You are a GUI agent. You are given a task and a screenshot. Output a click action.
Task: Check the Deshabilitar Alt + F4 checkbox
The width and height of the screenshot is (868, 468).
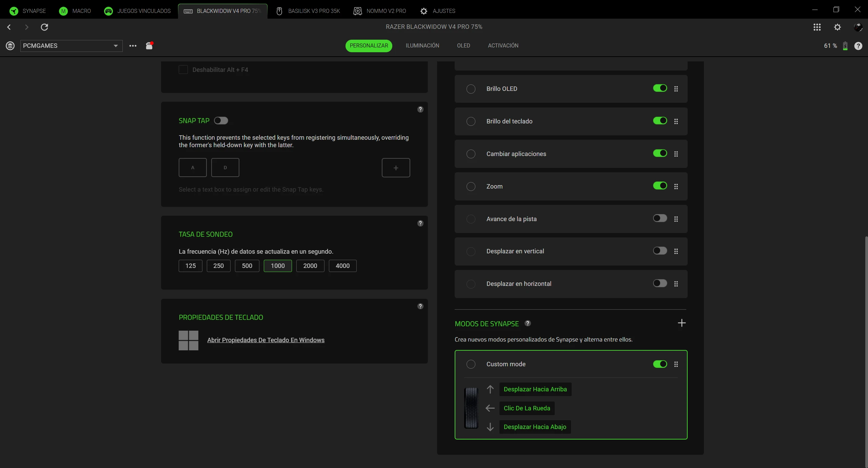pos(183,70)
